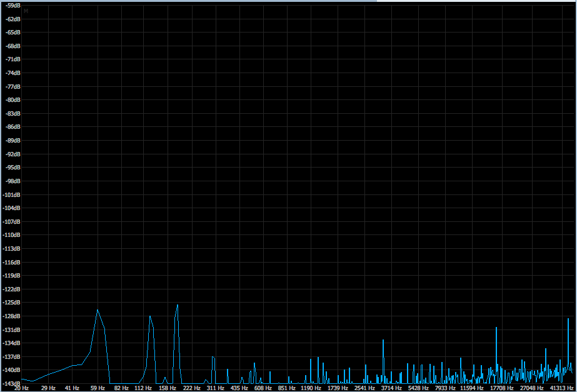This screenshot has height=392, width=577.
Task: Click the -92dB level label
Action: (x=13, y=154)
